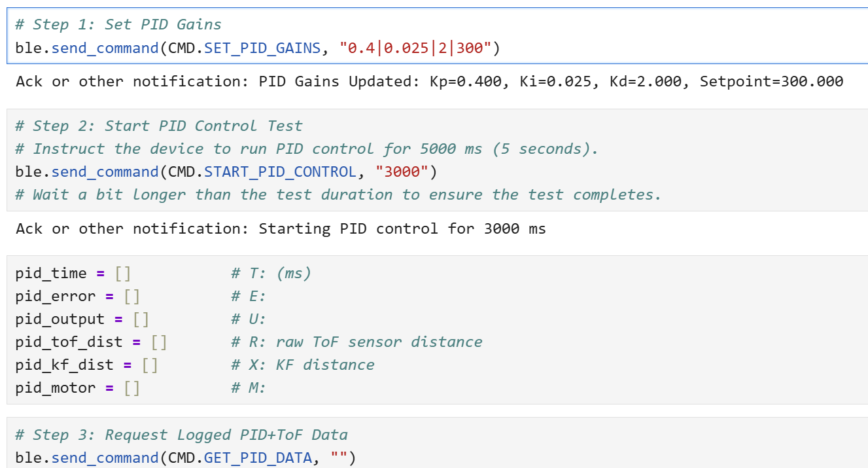
Task: Click the pid_kf_dist variable name
Action: click(x=64, y=365)
